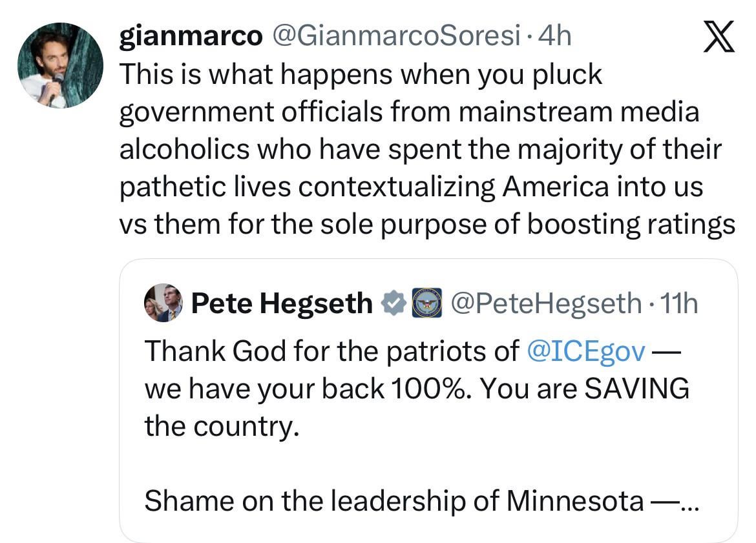Open the @GianmarcoSoresi handle link
The height and width of the screenshot is (543, 756).
(x=397, y=37)
